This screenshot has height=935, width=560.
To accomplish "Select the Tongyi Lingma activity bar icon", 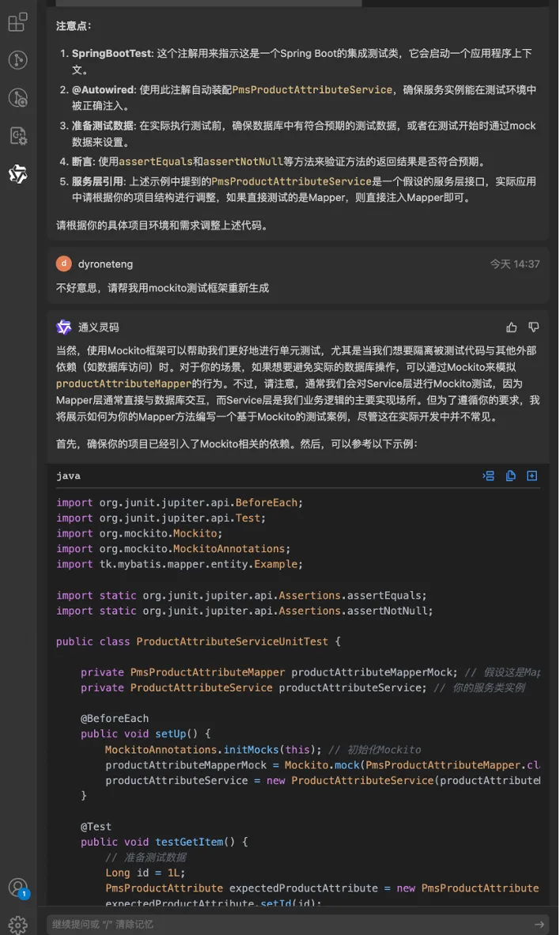I will [x=18, y=174].
